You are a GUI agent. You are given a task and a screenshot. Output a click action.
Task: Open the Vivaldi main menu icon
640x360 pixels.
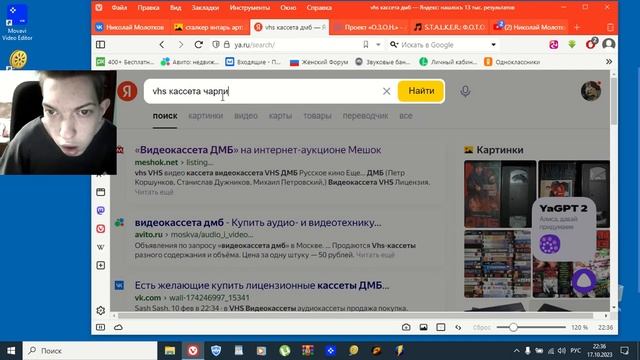[x=99, y=7]
